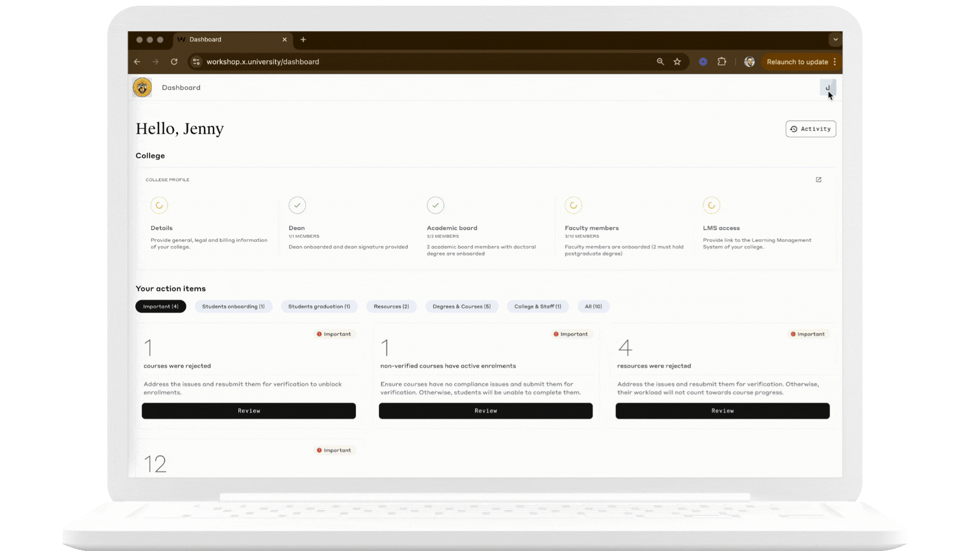Screen dimensions: 980x551
Task: Open a new browser tab with the plus icon
Action: coord(303,39)
